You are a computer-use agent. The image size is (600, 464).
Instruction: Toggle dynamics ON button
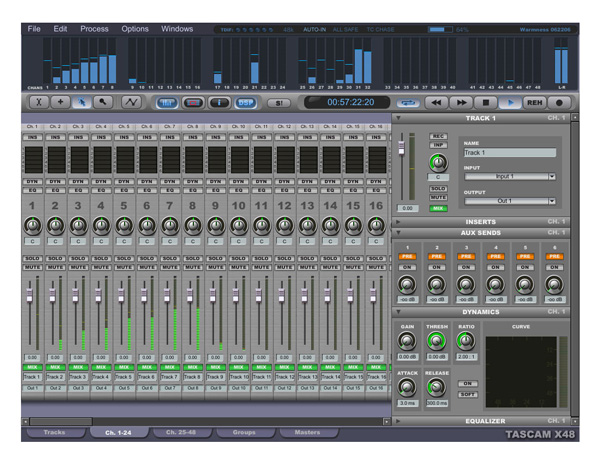(x=468, y=383)
